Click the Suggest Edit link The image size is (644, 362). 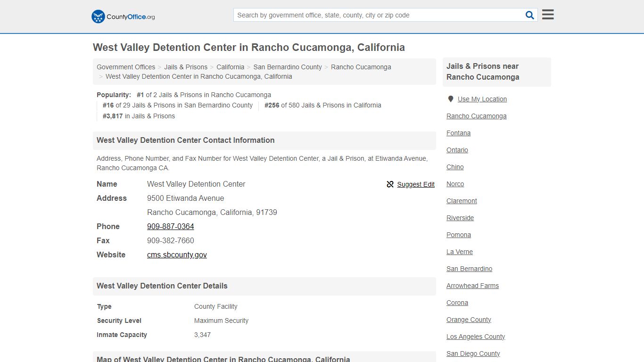pos(416,184)
